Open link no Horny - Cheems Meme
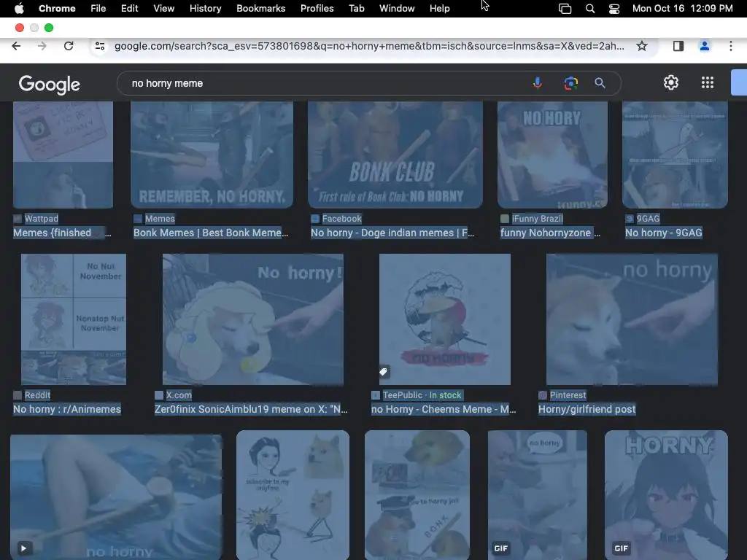The width and height of the screenshot is (747, 560). coord(444,409)
